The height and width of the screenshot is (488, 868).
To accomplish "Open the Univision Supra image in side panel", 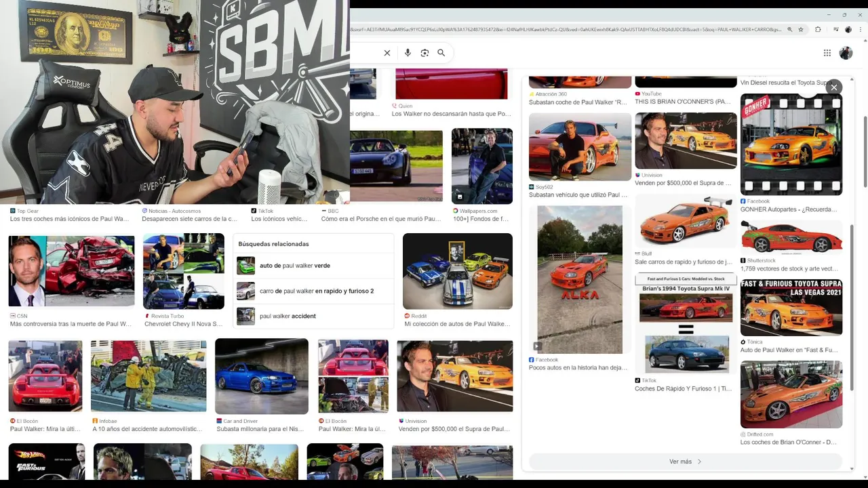I will coord(686,141).
